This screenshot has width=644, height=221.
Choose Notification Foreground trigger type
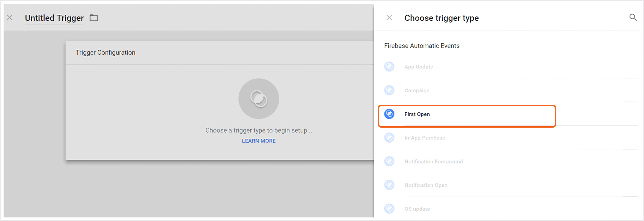coord(434,162)
